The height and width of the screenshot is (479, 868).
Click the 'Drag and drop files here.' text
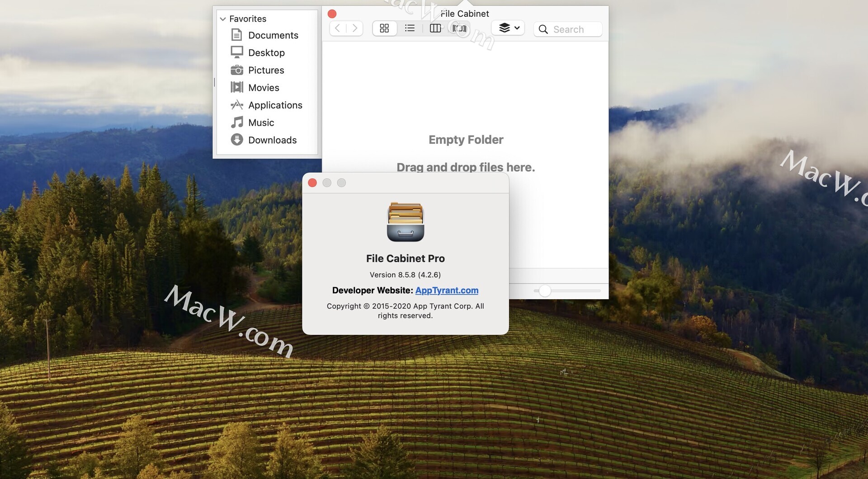click(x=466, y=167)
